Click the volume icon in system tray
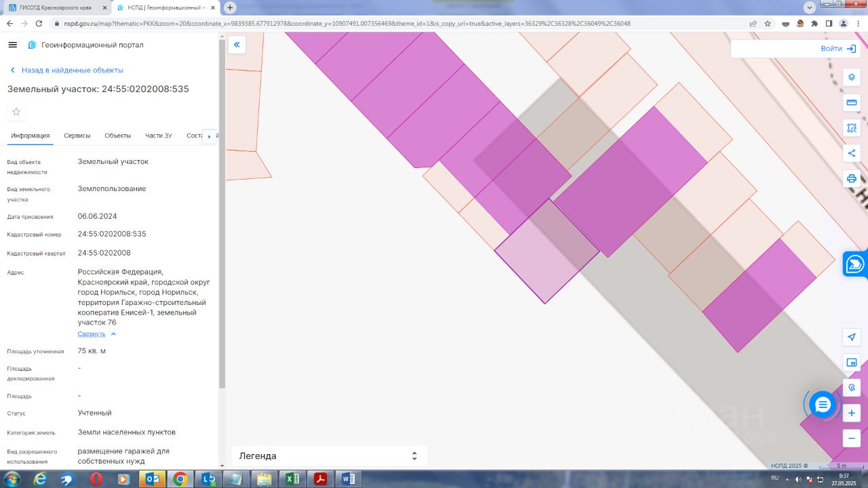The height and width of the screenshot is (488, 868). 798,480
